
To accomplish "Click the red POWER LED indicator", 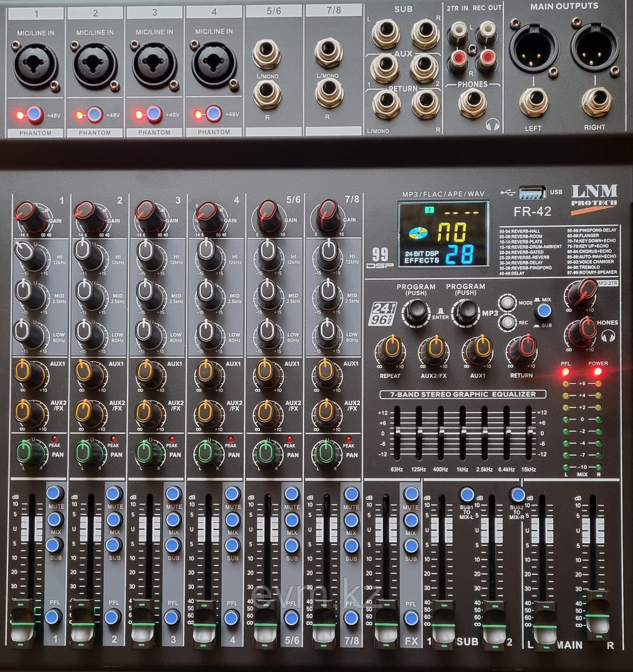I will (x=597, y=372).
